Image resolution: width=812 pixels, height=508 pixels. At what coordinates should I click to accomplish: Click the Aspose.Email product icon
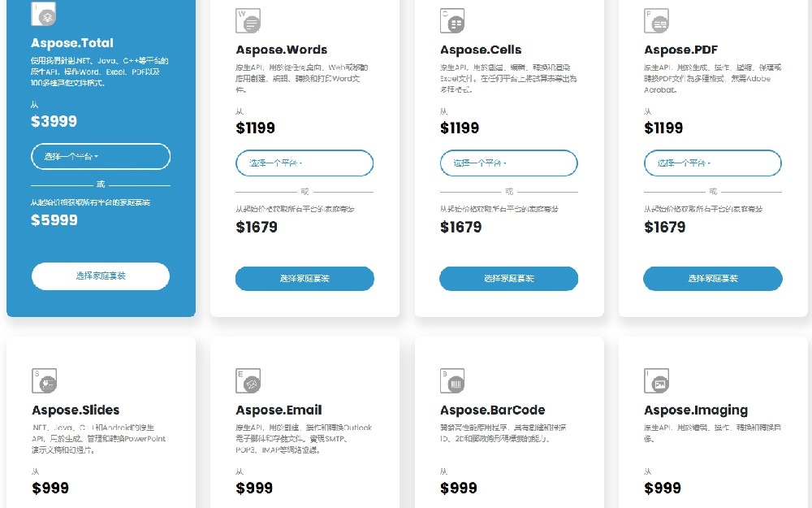pos(248,381)
